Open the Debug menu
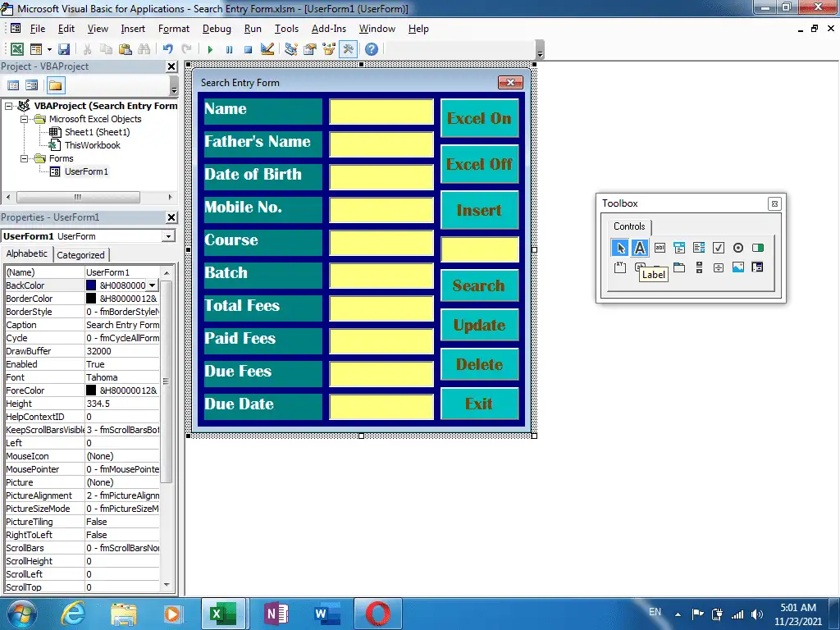Image resolution: width=840 pixels, height=630 pixels. pos(217,29)
